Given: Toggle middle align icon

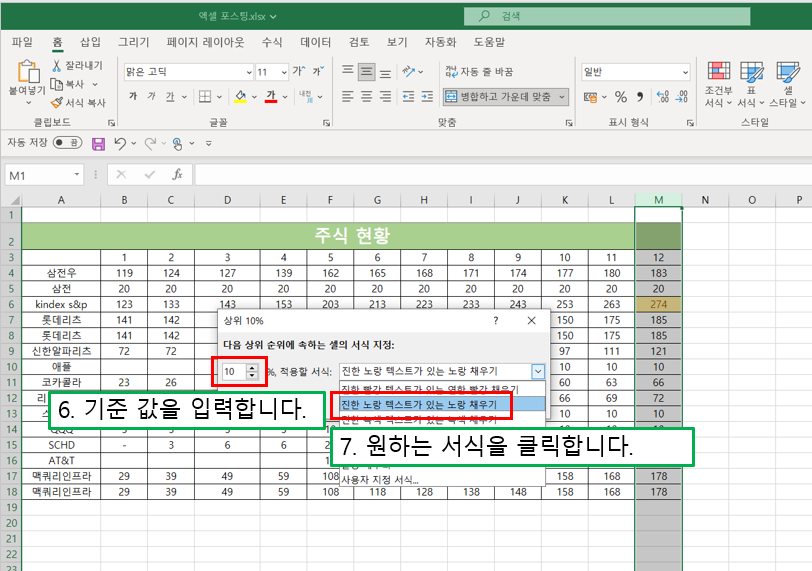Looking at the screenshot, I should point(367,71).
